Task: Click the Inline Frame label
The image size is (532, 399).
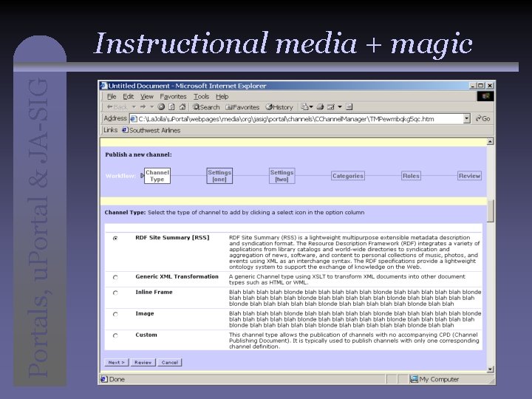Action: pos(154,292)
